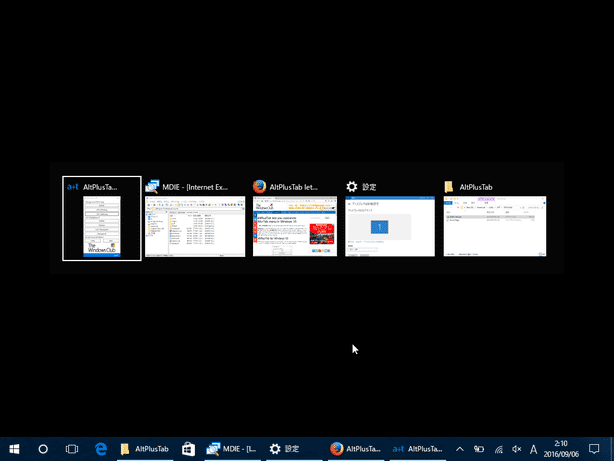614x461 pixels.
Task: Switch to the AltPlusTab folder window thumbnail
Action: pyautogui.click(x=495, y=226)
